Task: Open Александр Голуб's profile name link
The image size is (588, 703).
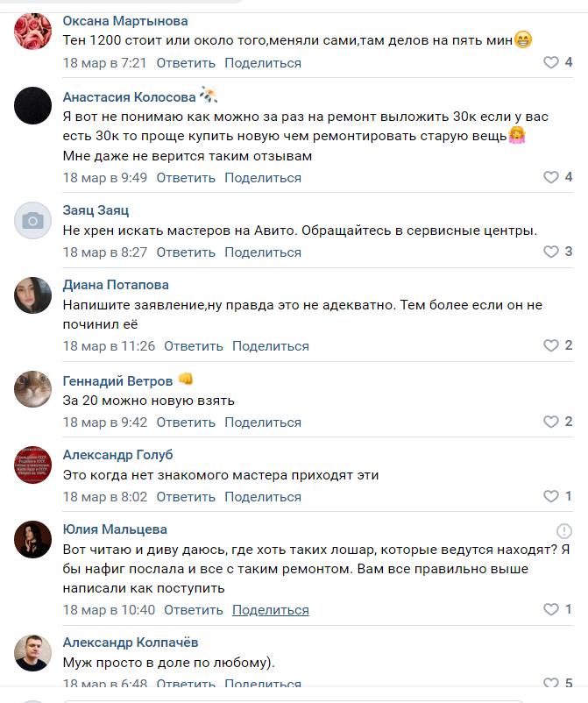Action: [117, 455]
